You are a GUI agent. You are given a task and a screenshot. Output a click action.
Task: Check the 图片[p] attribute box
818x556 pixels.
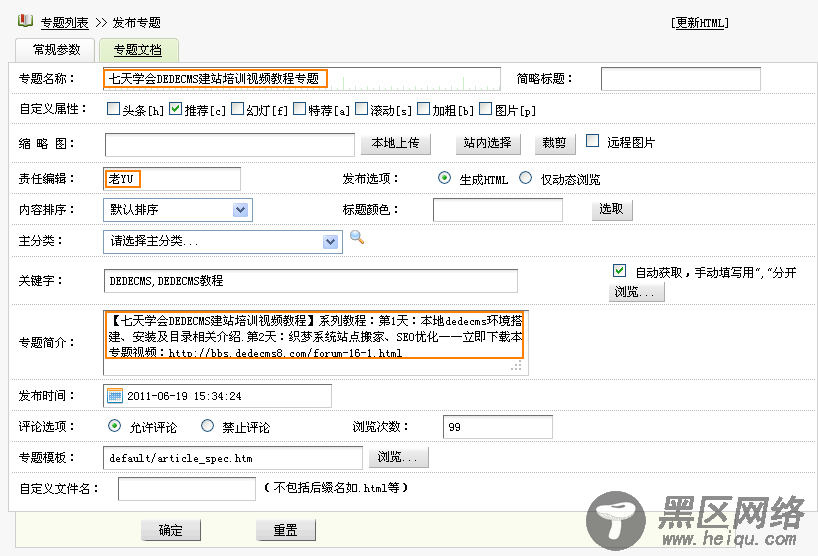486,108
